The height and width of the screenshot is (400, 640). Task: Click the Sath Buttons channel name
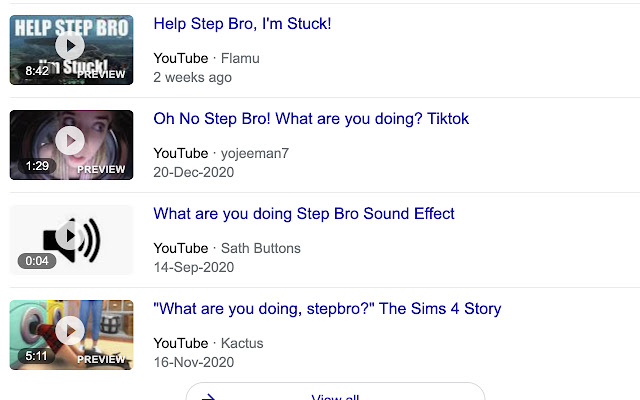pos(260,248)
